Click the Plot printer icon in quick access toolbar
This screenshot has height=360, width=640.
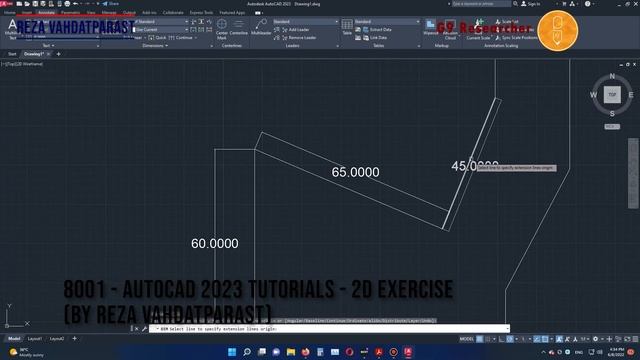pos(67,4)
